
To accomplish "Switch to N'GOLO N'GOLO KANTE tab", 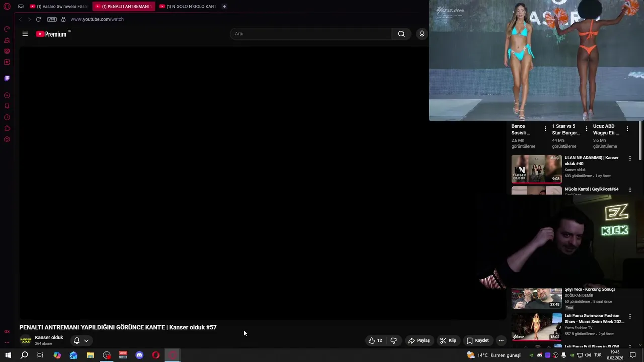I will pyautogui.click(x=188, y=6).
